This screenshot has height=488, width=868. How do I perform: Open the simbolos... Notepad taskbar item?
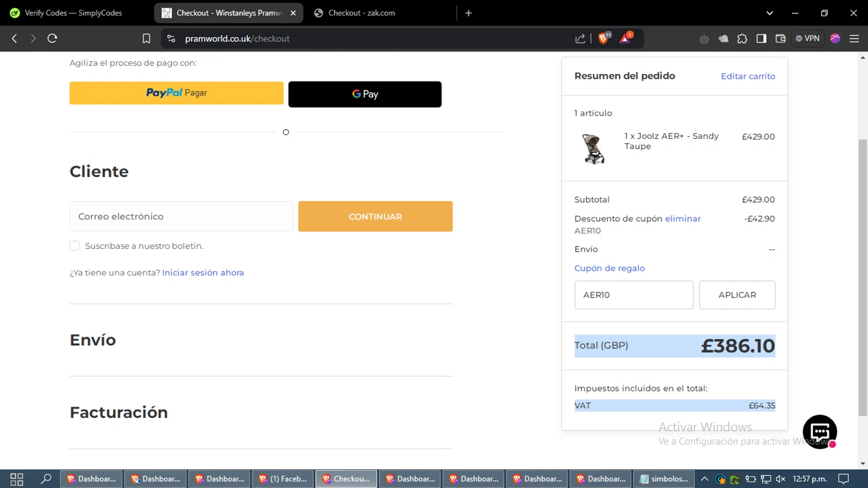pos(664,479)
